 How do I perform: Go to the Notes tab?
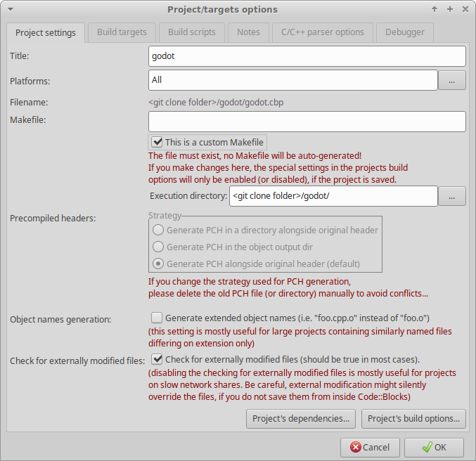tap(248, 32)
